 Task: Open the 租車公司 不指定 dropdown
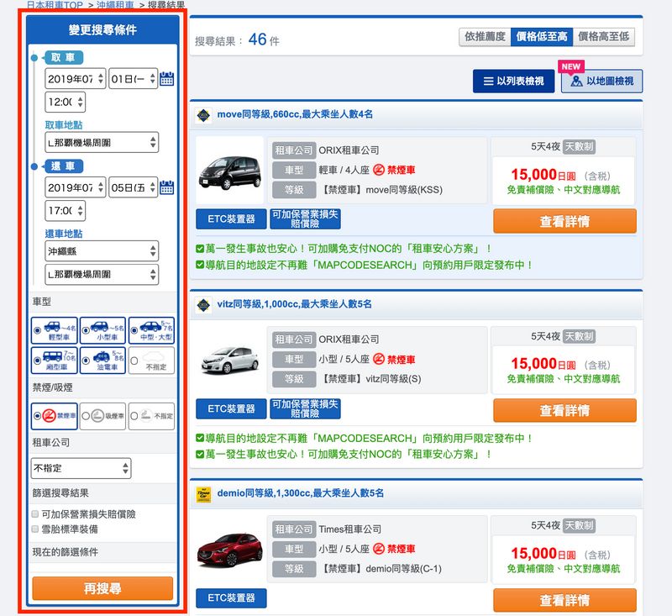[x=81, y=468]
